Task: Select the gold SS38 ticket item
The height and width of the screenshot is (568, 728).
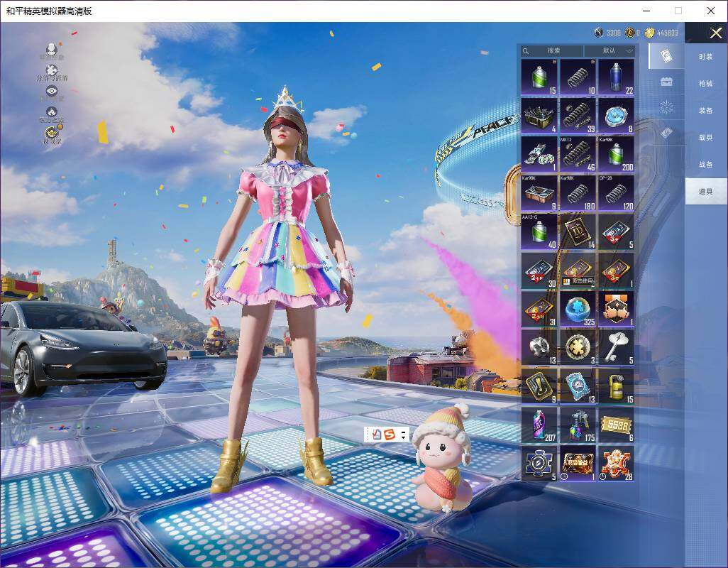Action: point(616,425)
